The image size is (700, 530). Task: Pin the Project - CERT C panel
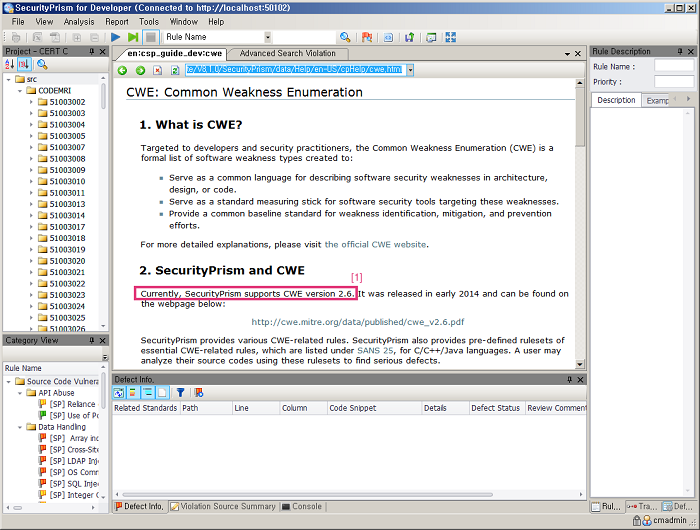(x=92, y=51)
